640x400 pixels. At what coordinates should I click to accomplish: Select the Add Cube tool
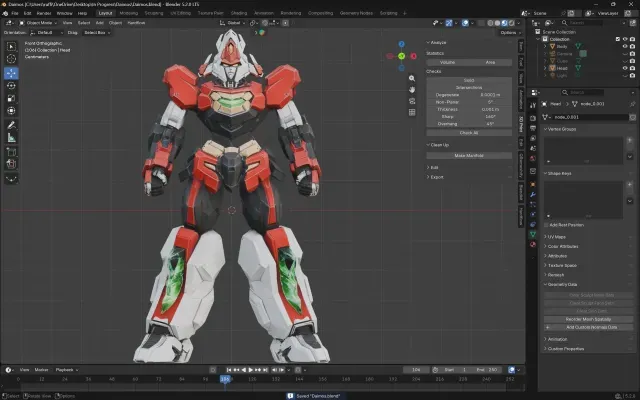tap(11, 152)
